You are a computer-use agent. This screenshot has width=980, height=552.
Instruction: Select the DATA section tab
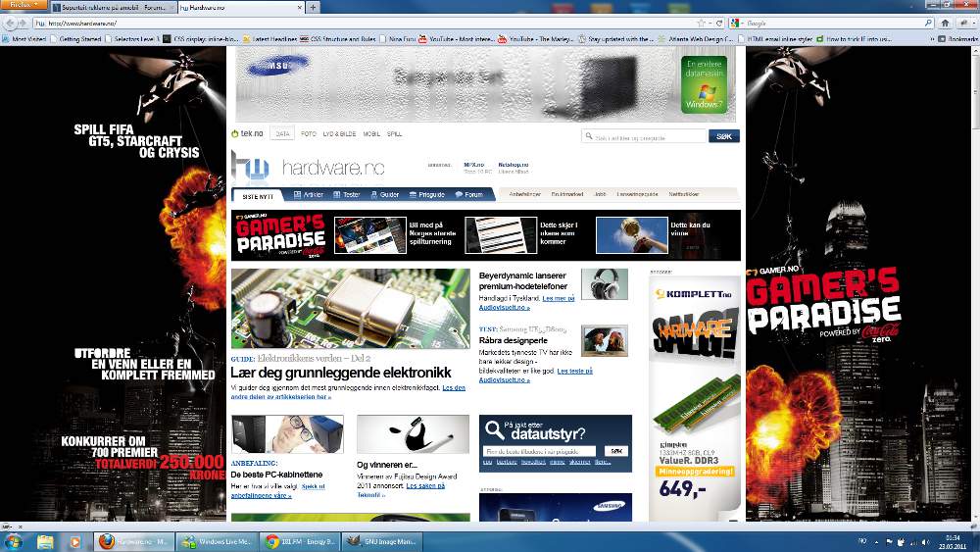[282, 133]
